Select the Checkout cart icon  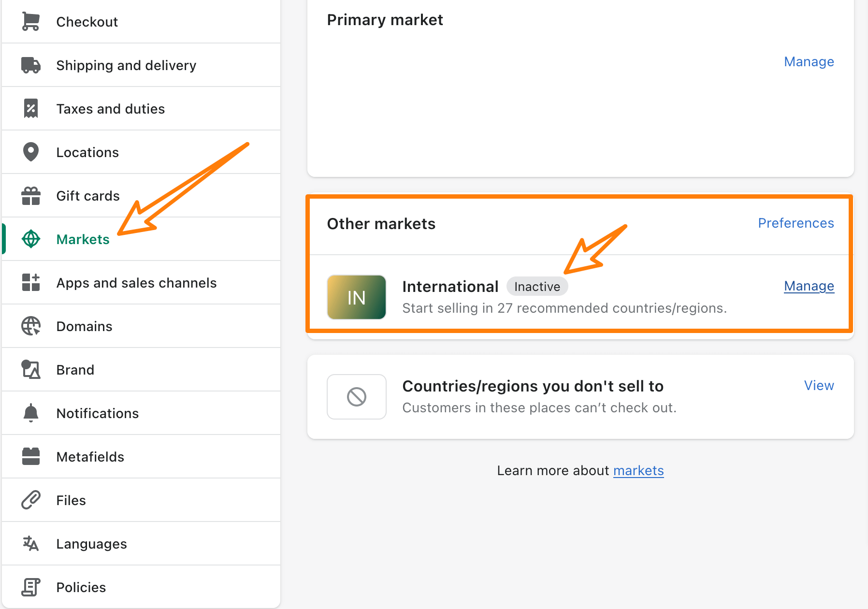tap(30, 21)
